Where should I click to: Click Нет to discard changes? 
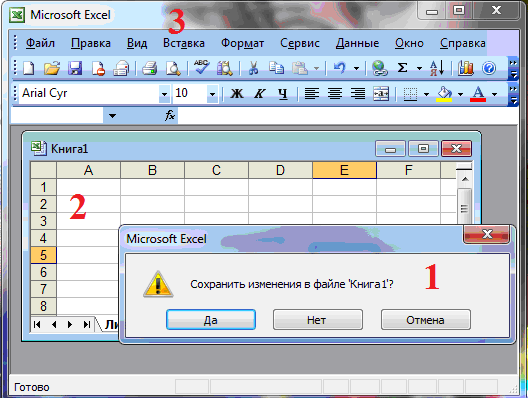[317, 319]
